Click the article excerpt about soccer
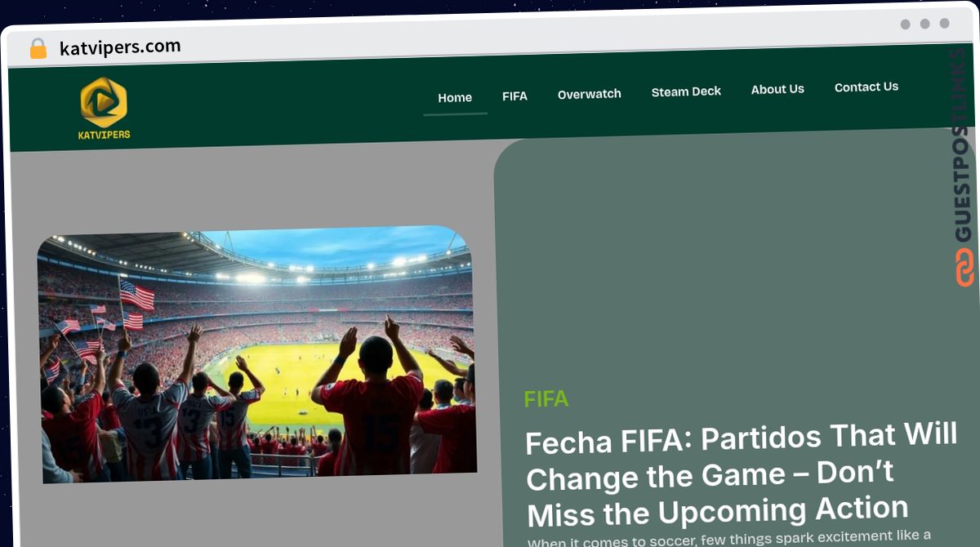This screenshot has width=980, height=547. [728, 538]
